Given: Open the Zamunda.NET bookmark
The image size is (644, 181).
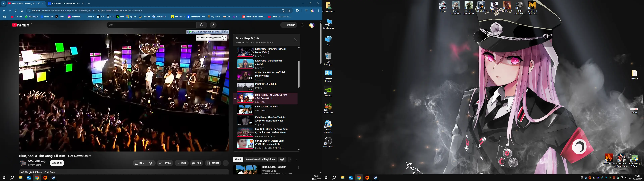Looking at the screenshot, I should click(x=160, y=17).
